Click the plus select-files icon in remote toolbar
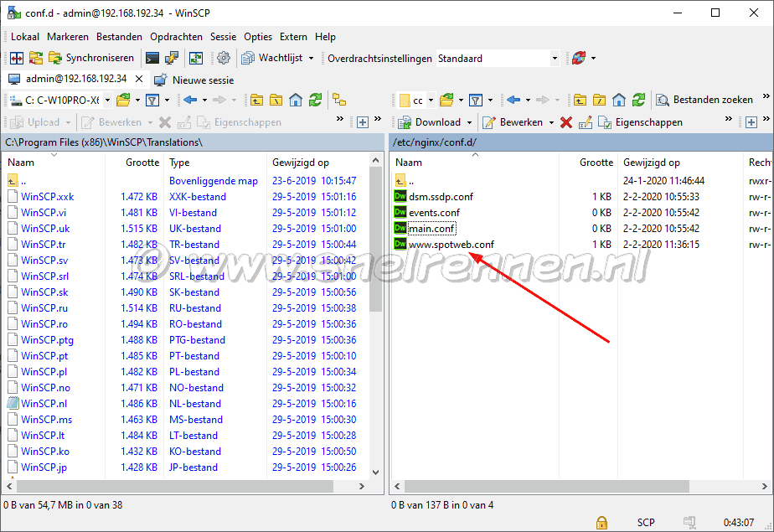Viewport: 774px width, 532px height. [751, 122]
